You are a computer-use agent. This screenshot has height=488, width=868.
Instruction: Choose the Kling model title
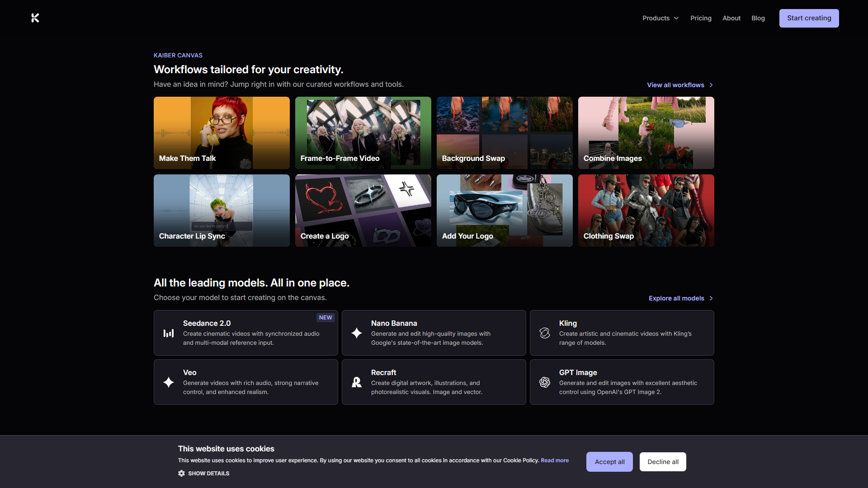568,323
